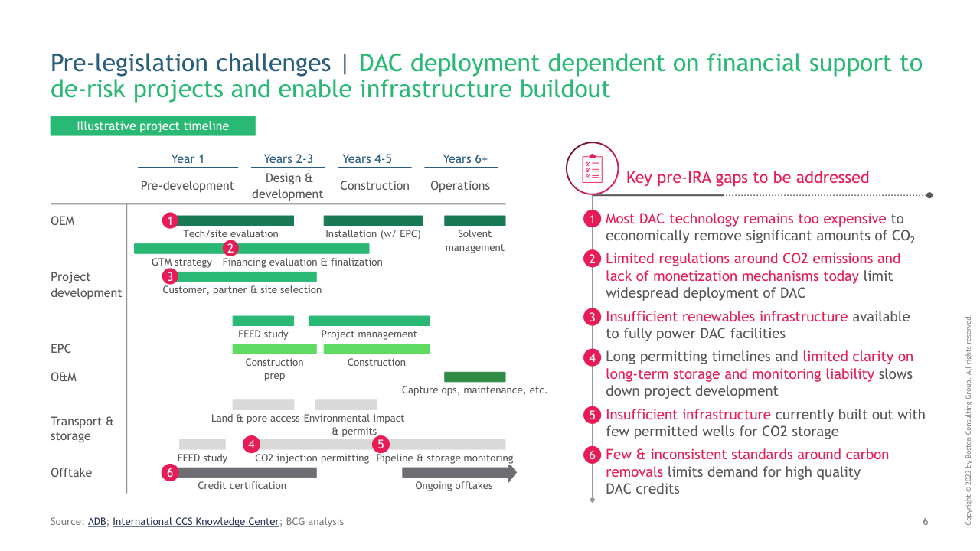
Task: Select marker 2 on the Financing evaluation bar
Action: click(x=230, y=248)
